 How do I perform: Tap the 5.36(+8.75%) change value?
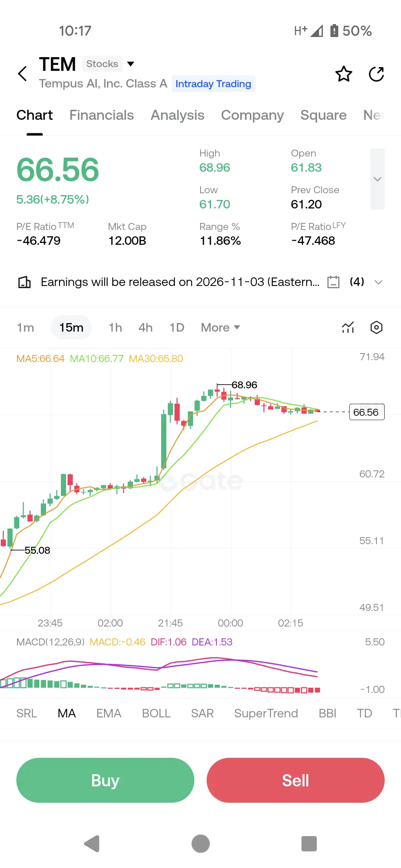pos(53,200)
